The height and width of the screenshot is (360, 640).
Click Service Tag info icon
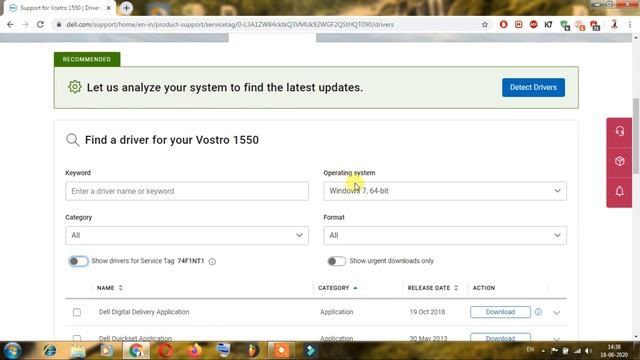(x=212, y=262)
